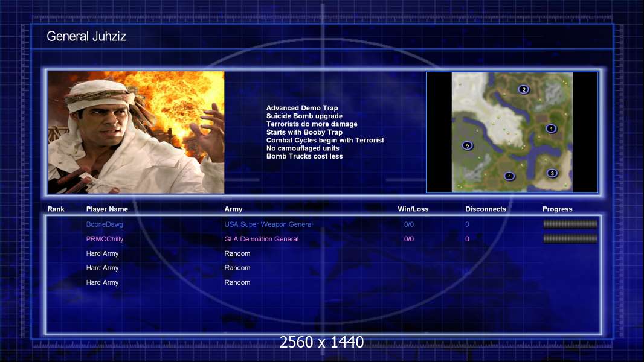Click start position marker 1 on map
This screenshot has width=644, height=362.
coord(551,129)
